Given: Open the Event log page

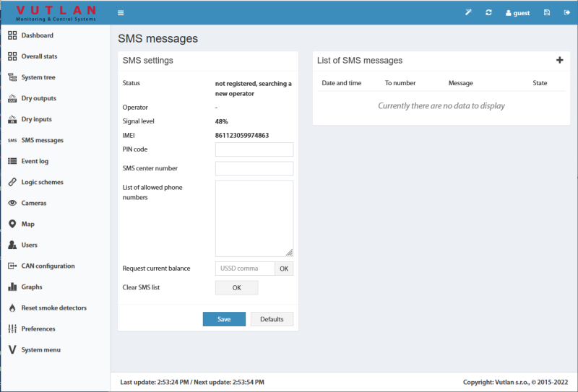Looking at the screenshot, I should coord(35,161).
